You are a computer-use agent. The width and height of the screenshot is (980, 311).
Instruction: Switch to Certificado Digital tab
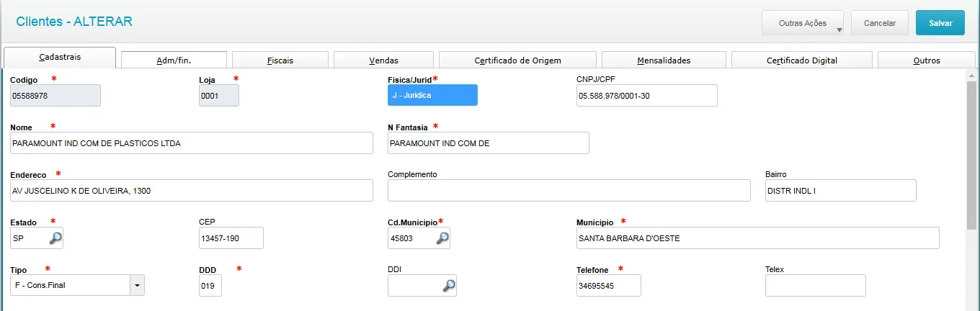tap(801, 60)
